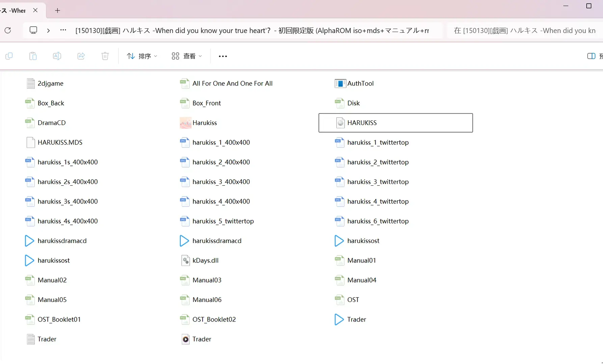This screenshot has height=364, width=603.
Task: Click the Refresh icon
Action: [x=8, y=30]
